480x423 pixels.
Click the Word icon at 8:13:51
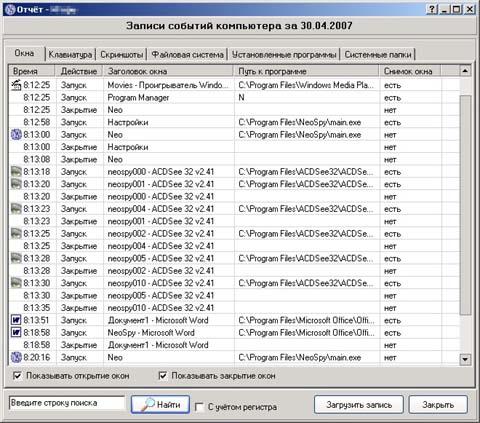pyautogui.click(x=16, y=320)
